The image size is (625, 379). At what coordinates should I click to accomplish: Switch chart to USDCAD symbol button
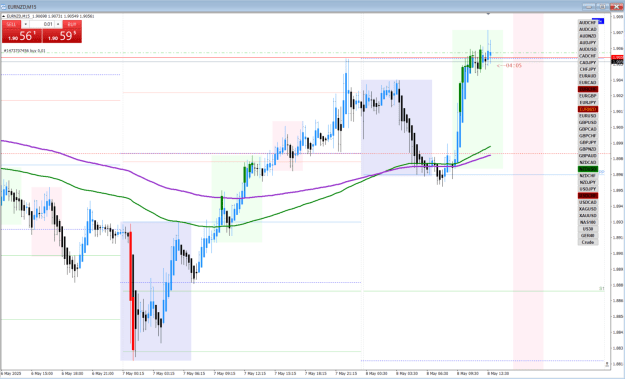click(x=588, y=202)
